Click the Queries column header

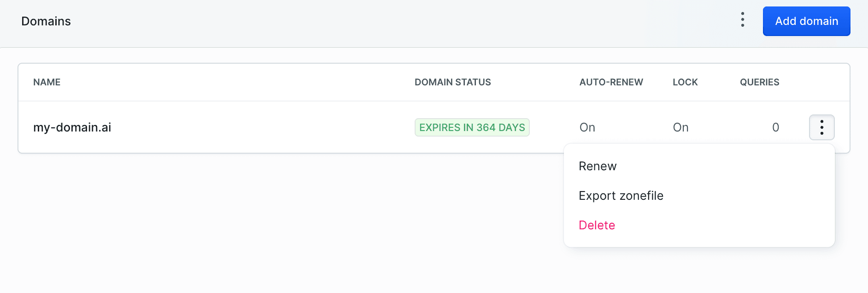coord(759,82)
